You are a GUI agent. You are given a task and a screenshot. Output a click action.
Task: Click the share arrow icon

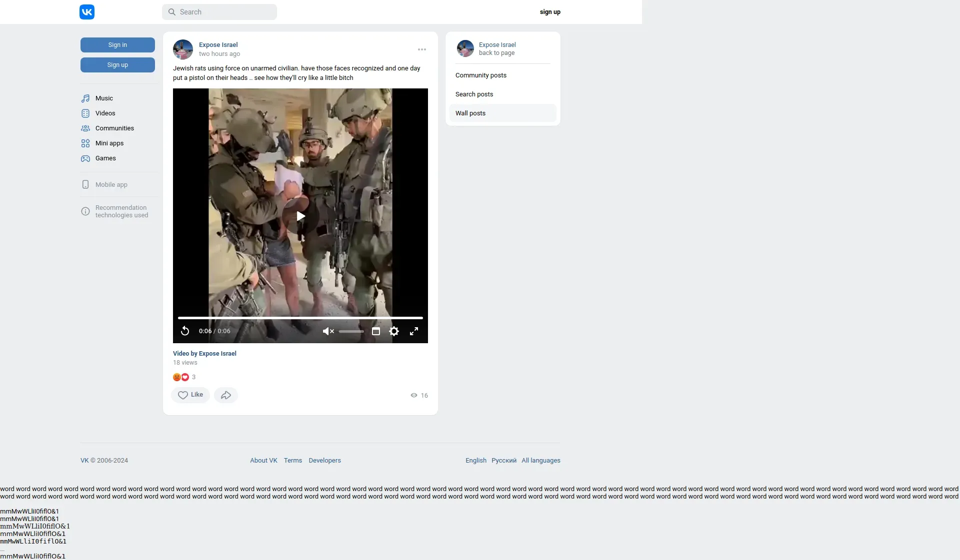[x=226, y=395]
